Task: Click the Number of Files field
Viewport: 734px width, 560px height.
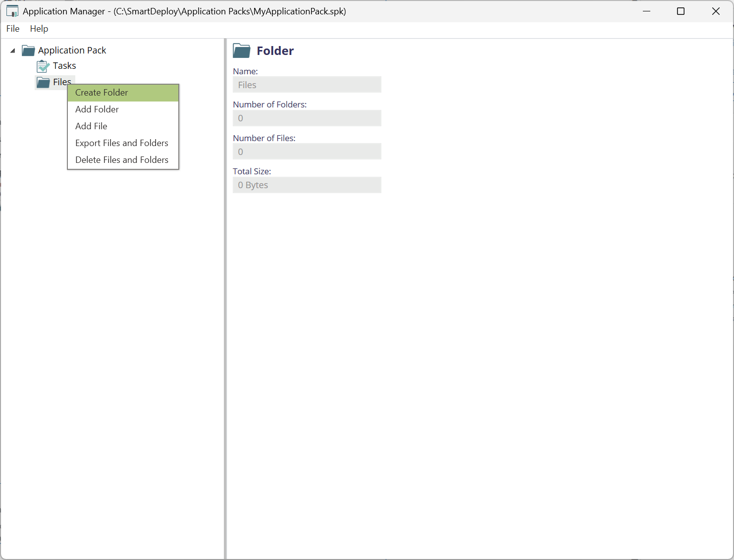Action: click(307, 152)
